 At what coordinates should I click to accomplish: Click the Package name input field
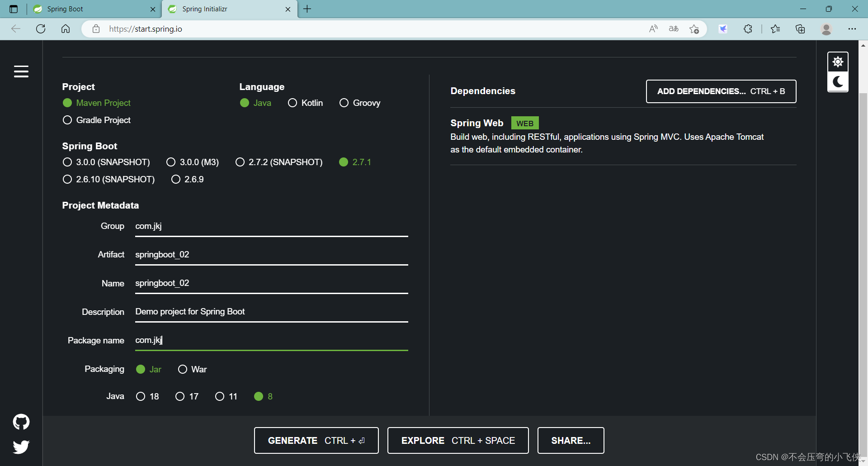point(272,341)
